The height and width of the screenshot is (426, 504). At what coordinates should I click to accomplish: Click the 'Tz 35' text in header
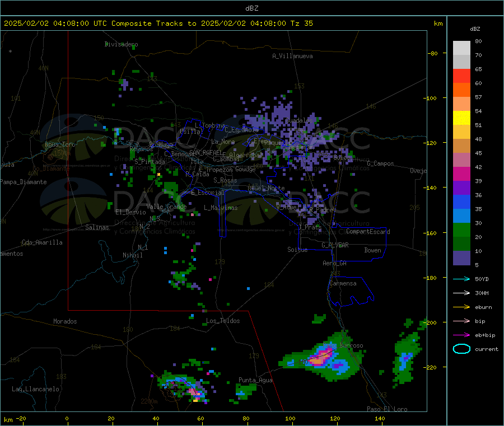pyautogui.click(x=301, y=24)
